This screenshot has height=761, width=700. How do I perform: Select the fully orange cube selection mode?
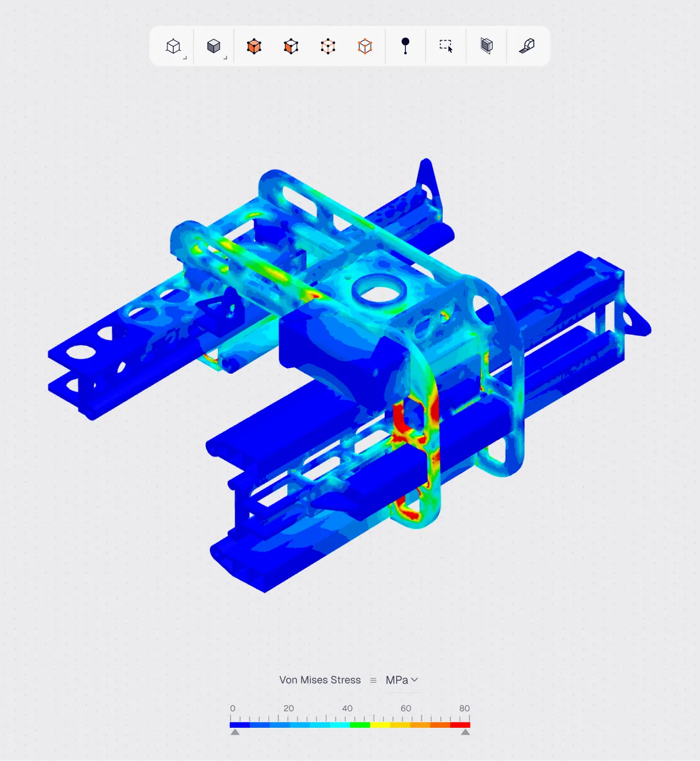(254, 46)
